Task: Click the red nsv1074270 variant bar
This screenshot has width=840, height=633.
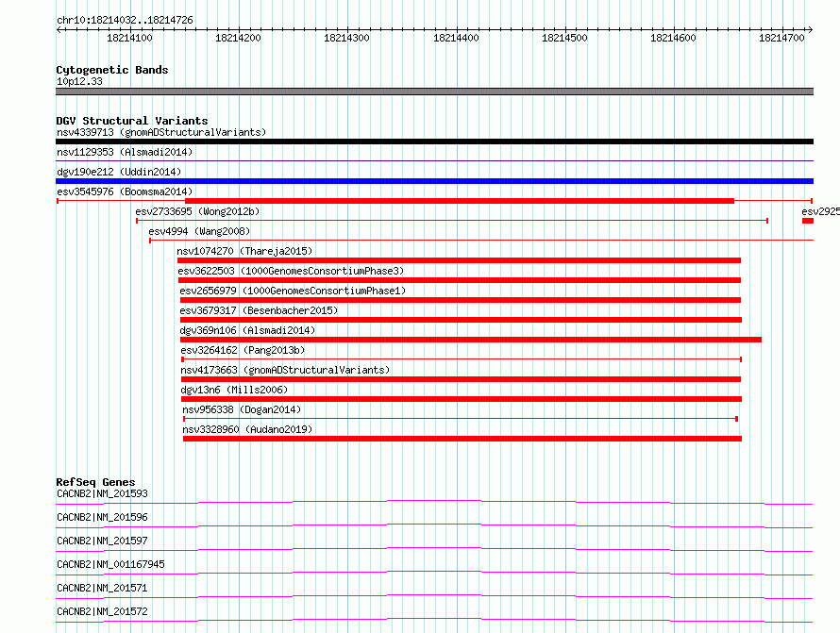Action: tap(459, 260)
